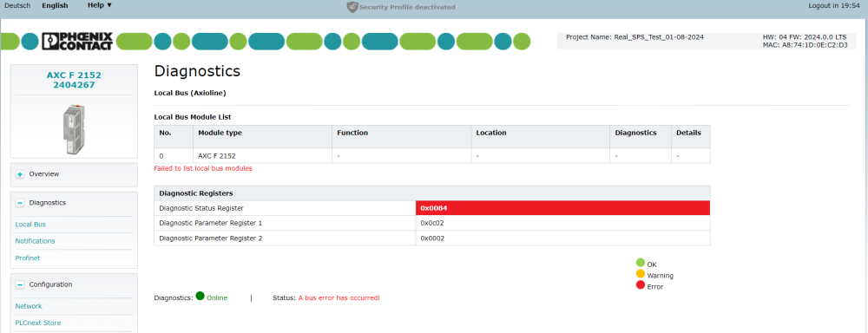The height and width of the screenshot is (333, 868).
Task: Click the Diagnostic Registers table header
Action: pos(431,193)
